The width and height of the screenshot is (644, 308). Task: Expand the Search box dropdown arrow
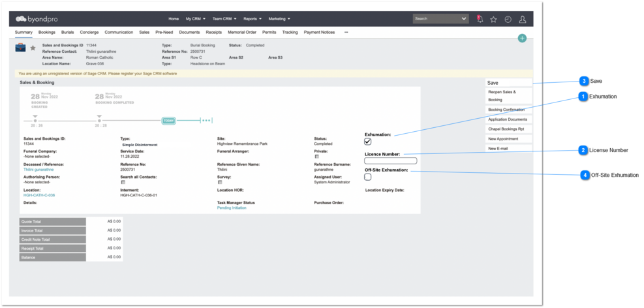464,19
